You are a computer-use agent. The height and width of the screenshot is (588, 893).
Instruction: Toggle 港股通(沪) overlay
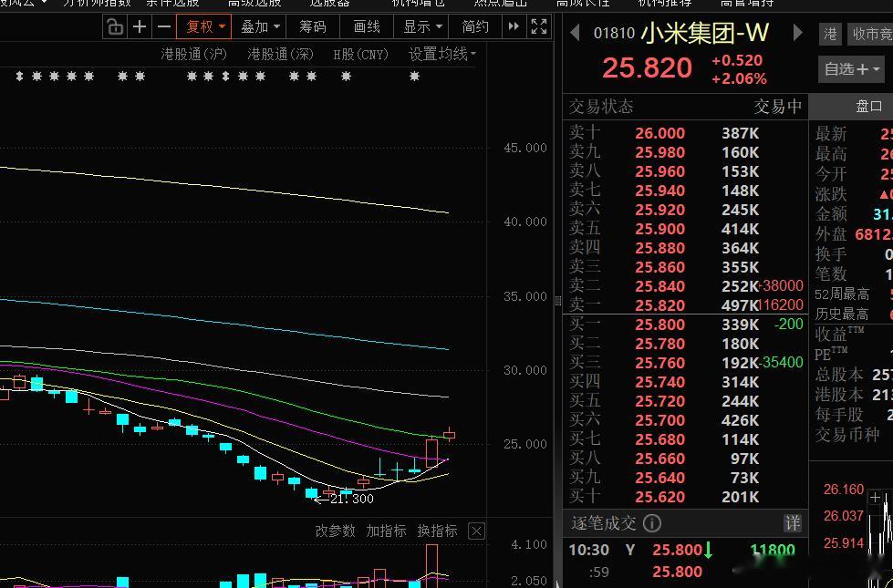pos(193,55)
